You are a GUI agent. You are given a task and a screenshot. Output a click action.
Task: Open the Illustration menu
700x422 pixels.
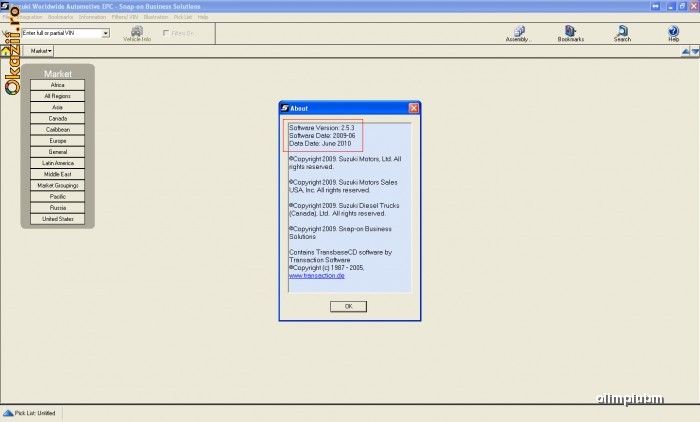[156, 17]
